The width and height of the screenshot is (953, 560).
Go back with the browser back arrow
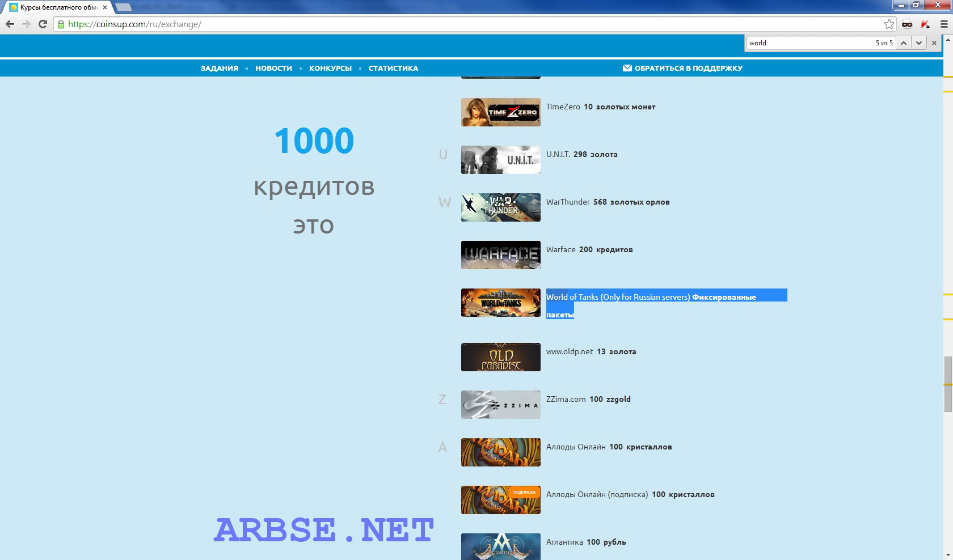[x=10, y=24]
